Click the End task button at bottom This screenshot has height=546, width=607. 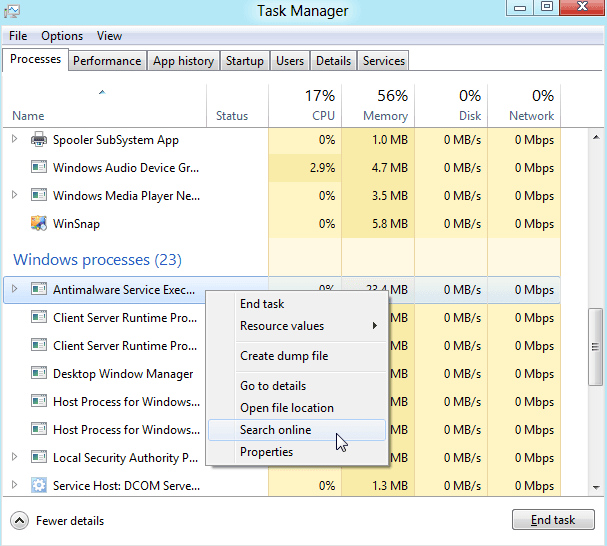(553, 520)
